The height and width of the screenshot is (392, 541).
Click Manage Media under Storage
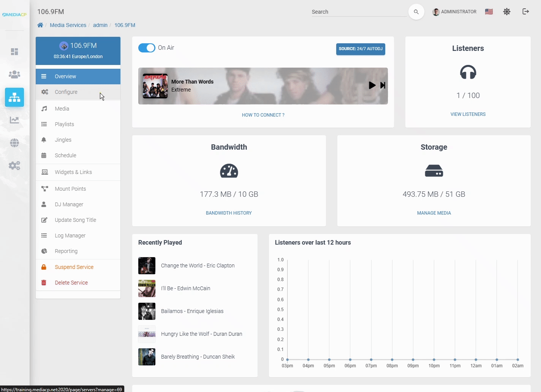(x=434, y=213)
